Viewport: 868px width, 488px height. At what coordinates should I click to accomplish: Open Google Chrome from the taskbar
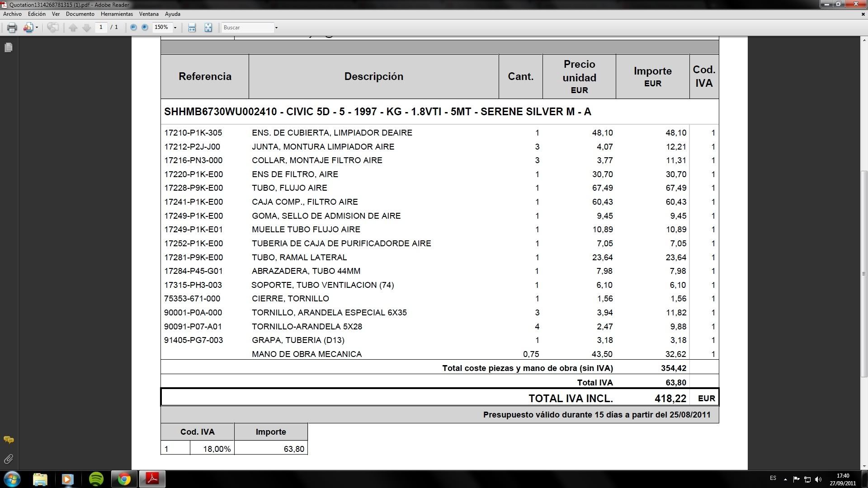(x=124, y=479)
